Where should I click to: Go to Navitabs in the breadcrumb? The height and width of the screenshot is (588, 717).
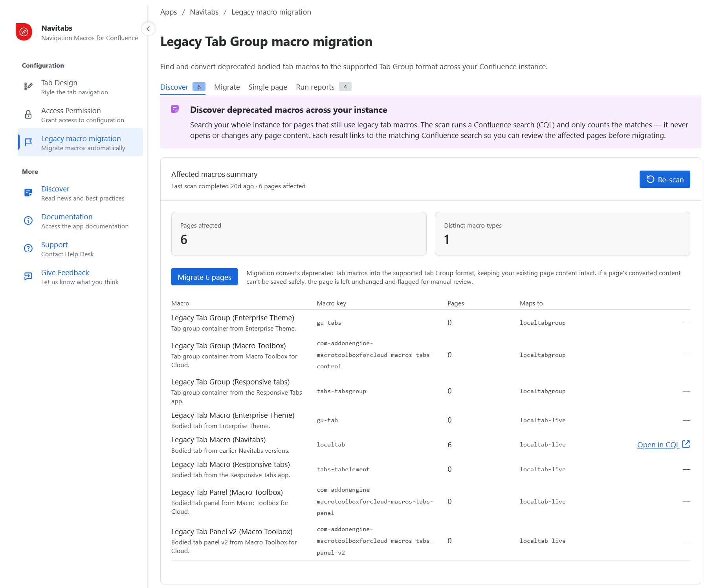coord(204,12)
